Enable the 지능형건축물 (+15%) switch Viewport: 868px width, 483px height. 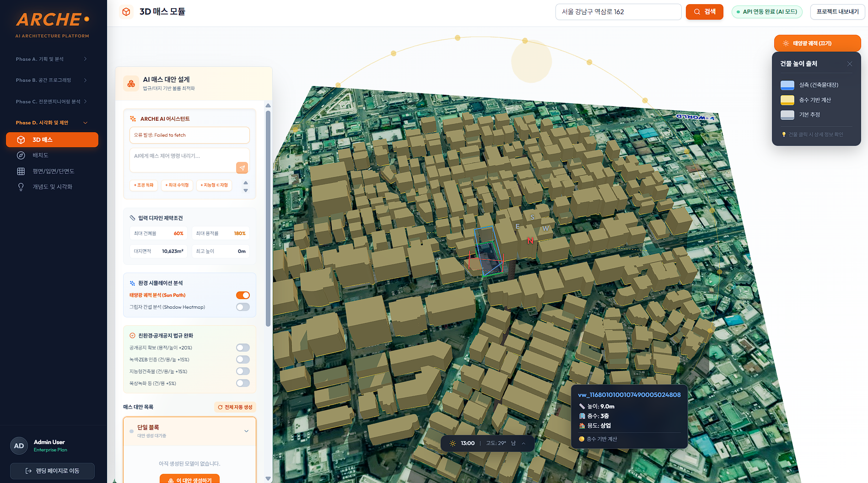[243, 372]
